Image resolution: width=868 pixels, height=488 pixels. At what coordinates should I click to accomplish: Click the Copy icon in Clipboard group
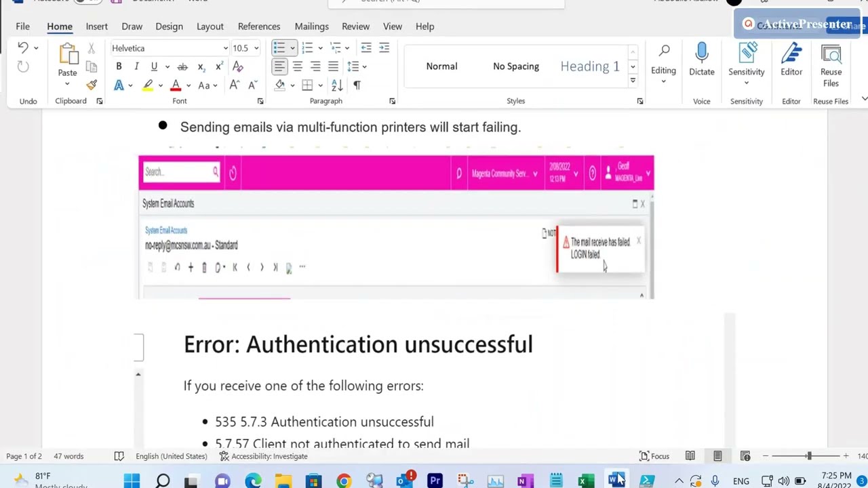[92, 66]
